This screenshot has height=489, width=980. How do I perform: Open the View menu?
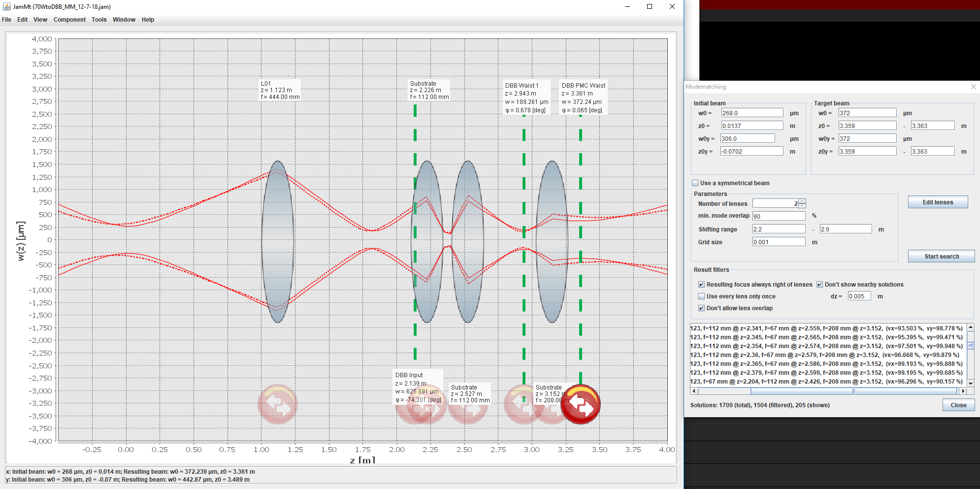click(x=40, y=20)
